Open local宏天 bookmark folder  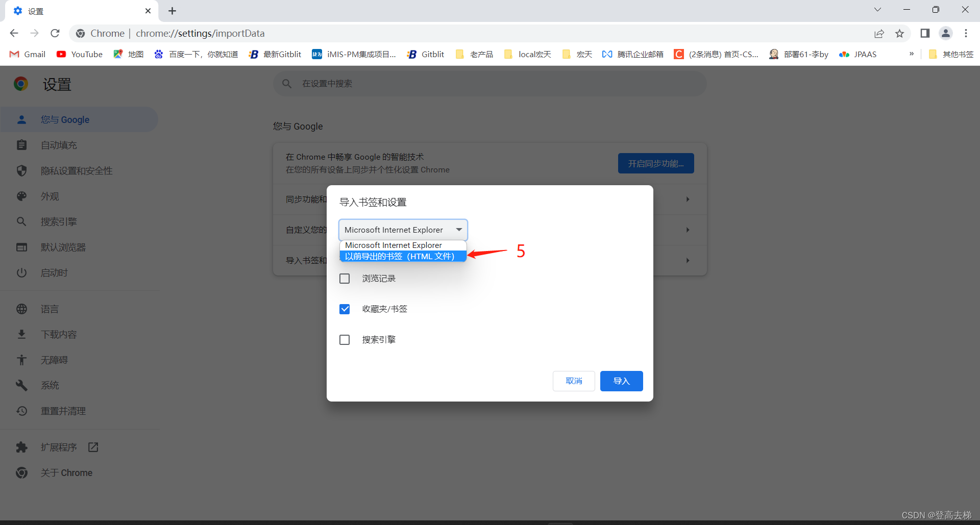pos(528,54)
